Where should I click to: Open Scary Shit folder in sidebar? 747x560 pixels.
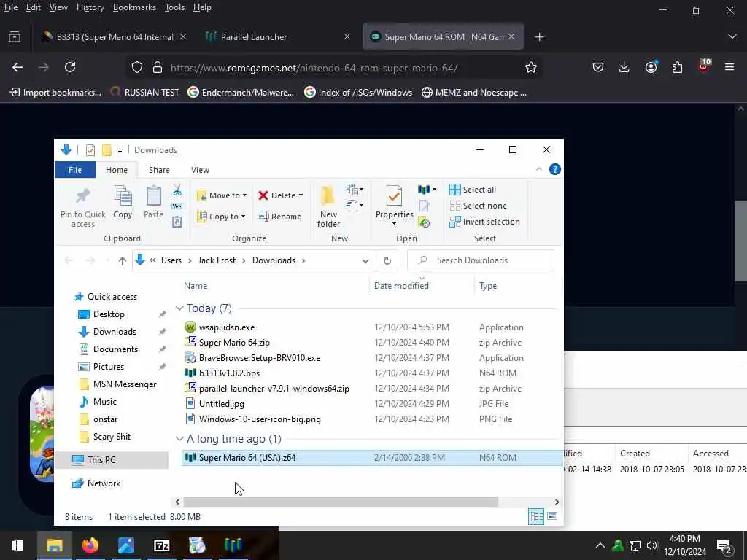tap(112, 437)
